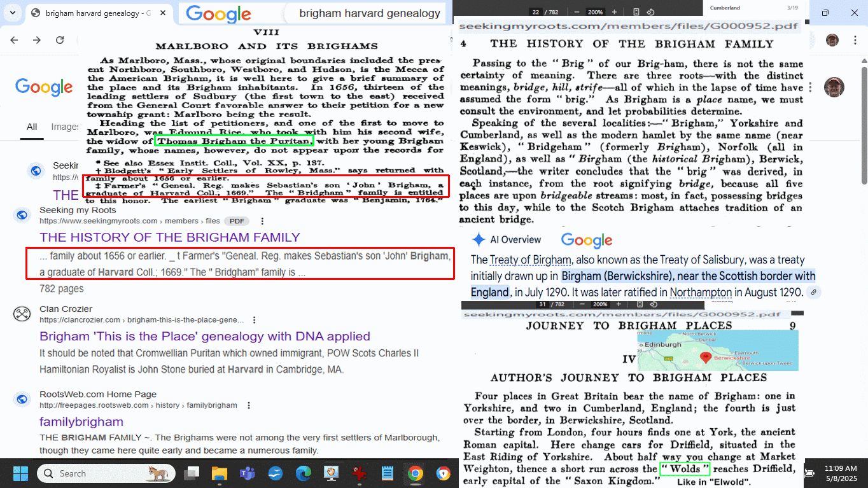Open Microsoft Edge from the taskbar

pos(304,473)
